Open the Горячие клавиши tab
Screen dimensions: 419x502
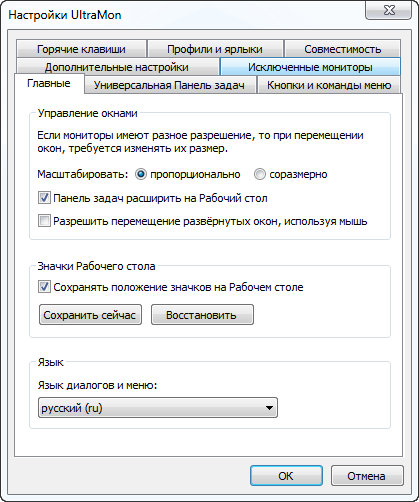[x=81, y=49]
